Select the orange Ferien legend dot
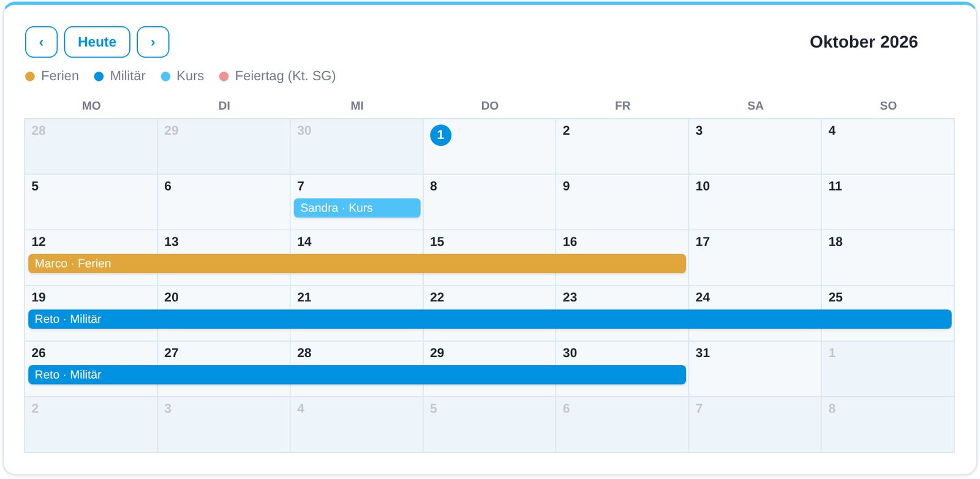This screenshot has width=980, height=479. tap(30, 77)
